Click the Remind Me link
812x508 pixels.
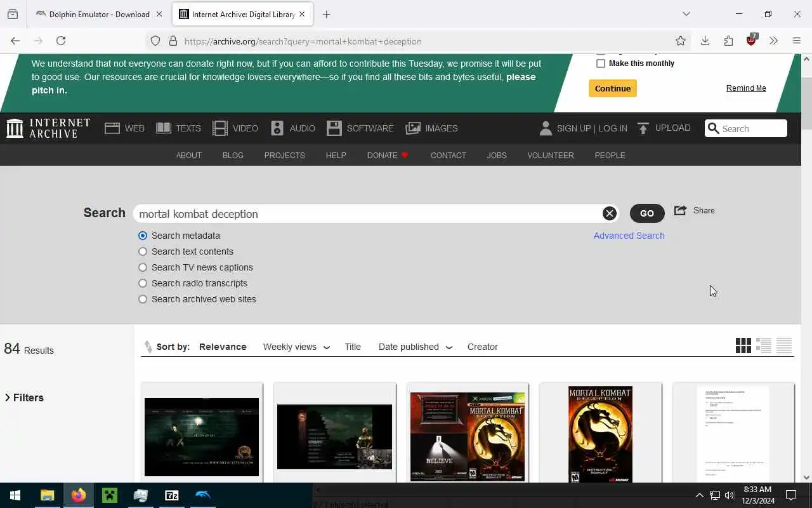[x=746, y=88]
